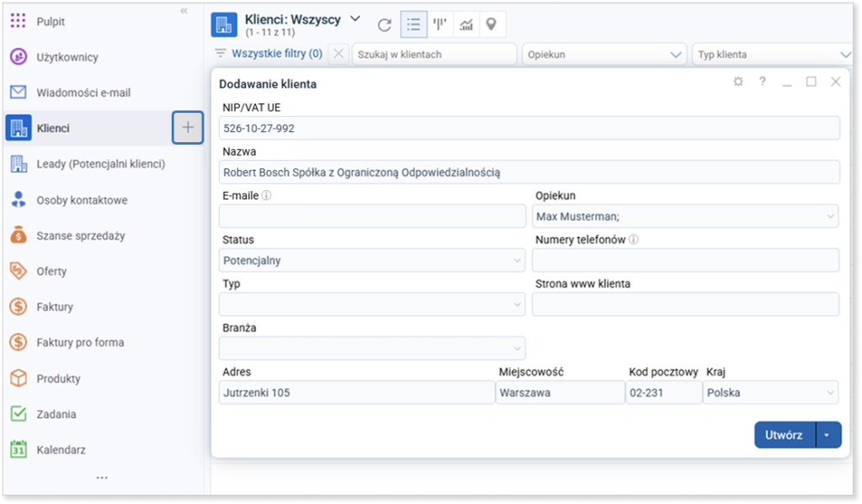Open the Utwórz button arrow dropdown
The image size is (862, 504).
coord(828,435)
